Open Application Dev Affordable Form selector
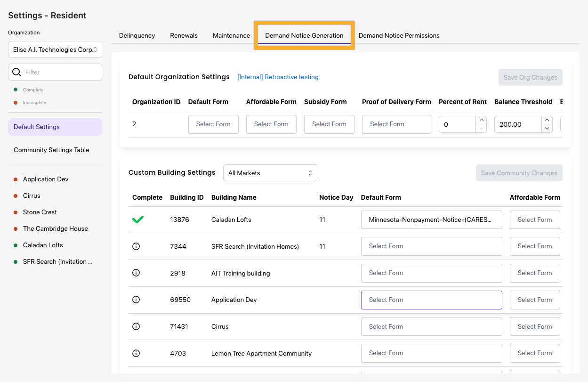The height and width of the screenshot is (382, 588). pyautogui.click(x=535, y=300)
